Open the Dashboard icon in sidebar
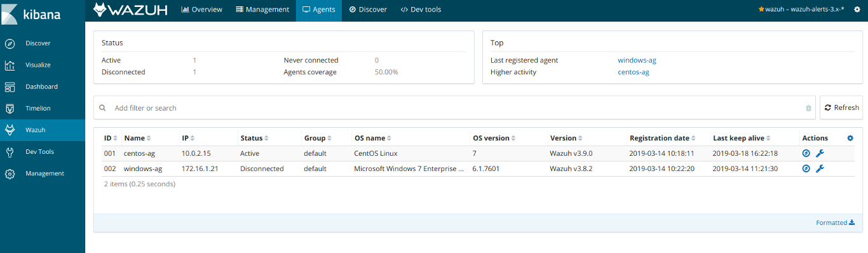This screenshot has height=253, width=868. coord(10,86)
